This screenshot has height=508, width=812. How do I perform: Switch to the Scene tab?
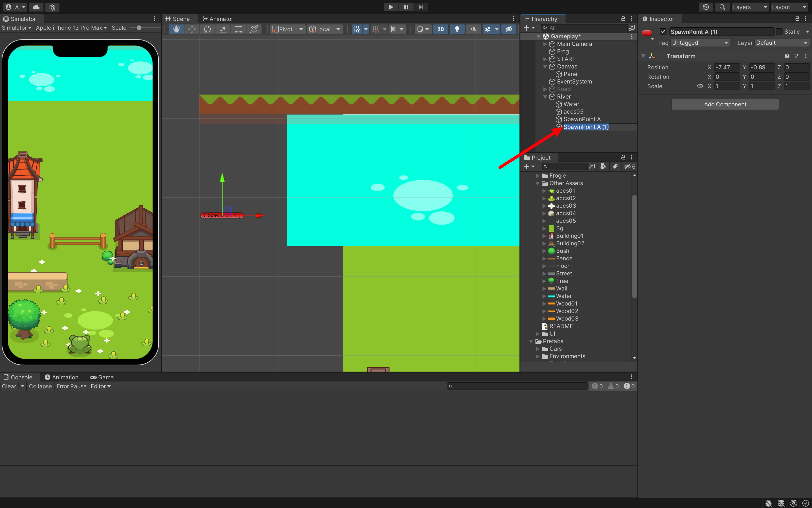178,19
